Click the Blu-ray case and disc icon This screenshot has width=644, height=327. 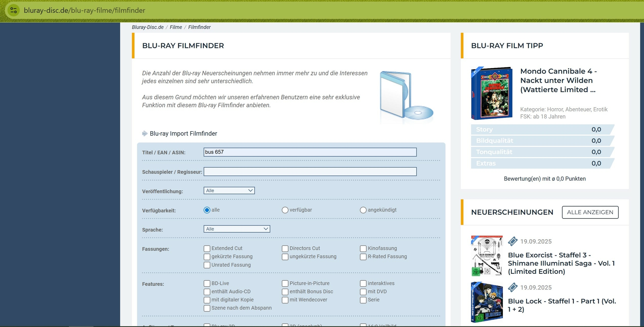tap(406, 96)
